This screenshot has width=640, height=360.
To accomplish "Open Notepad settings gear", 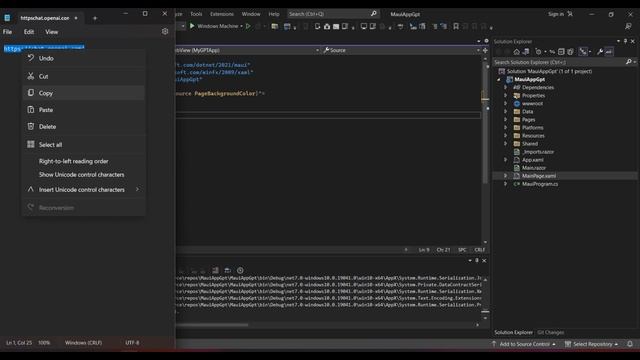I will coord(165,31).
